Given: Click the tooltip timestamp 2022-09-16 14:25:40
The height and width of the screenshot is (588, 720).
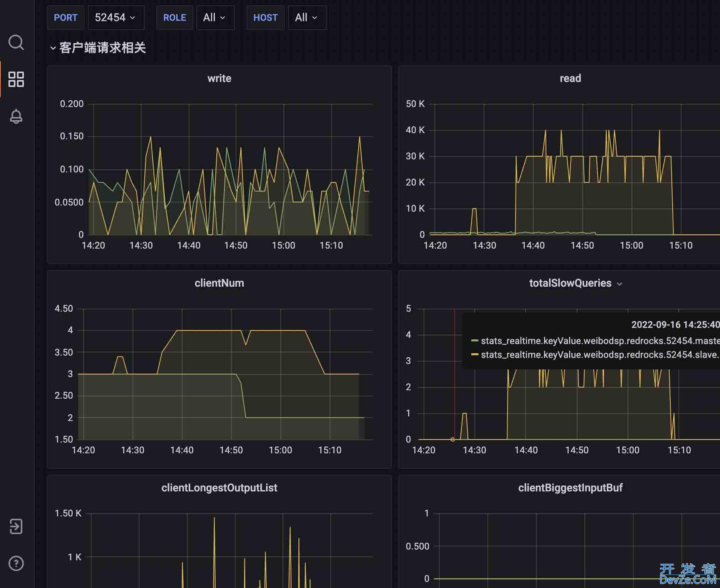Looking at the screenshot, I should (675, 325).
